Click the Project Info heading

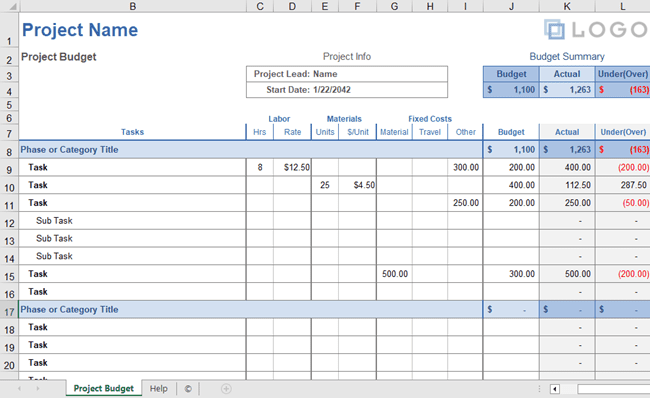(x=347, y=56)
